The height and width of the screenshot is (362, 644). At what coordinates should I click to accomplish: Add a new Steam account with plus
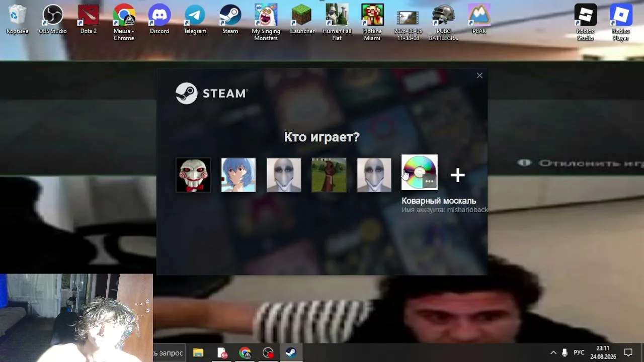[457, 175]
